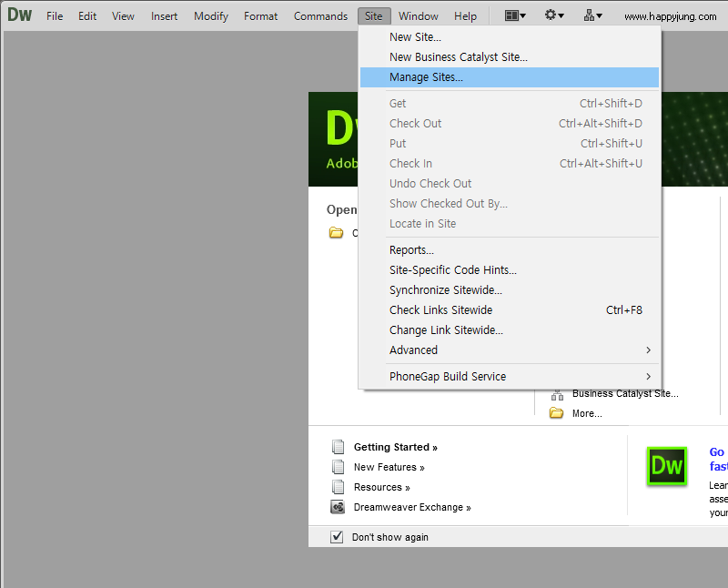728x588 pixels.
Task: Select Site-Specific Code Hints...
Action: click(x=510, y=269)
